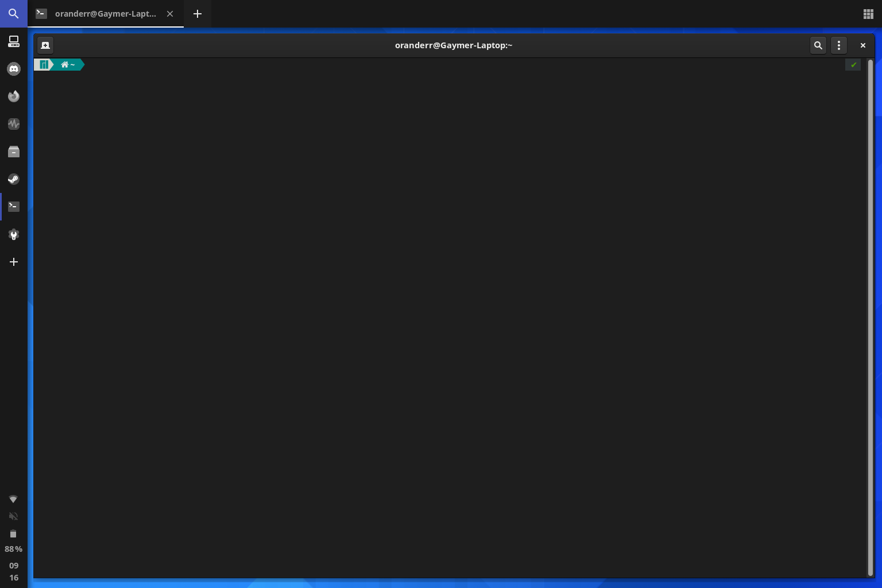This screenshot has width=882, height=588.
Task: Open search from the top-left magnifier icon
Action: point(14,14)
